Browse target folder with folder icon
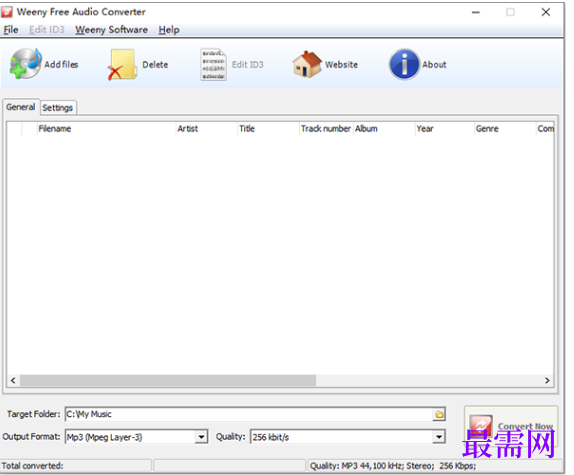Image resolution: width=574 pixels, height=475 pixels. click(439, 414)
